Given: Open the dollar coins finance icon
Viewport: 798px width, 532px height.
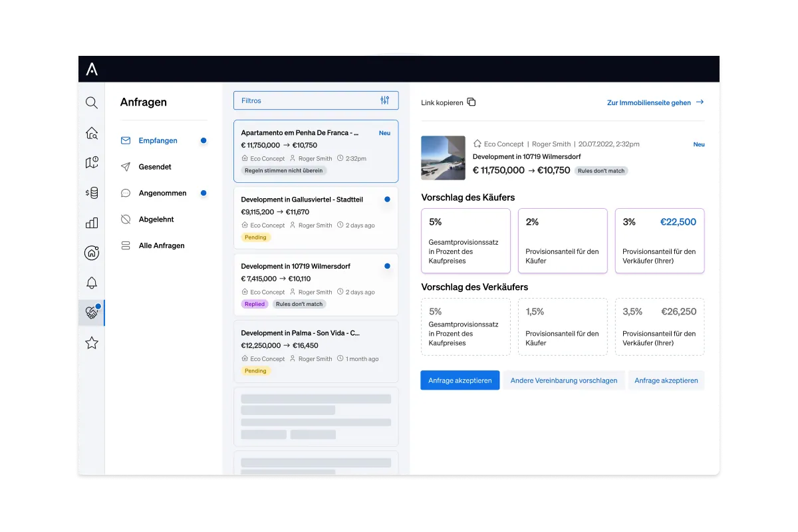Looking at the screenshot, I should point(92,193).
